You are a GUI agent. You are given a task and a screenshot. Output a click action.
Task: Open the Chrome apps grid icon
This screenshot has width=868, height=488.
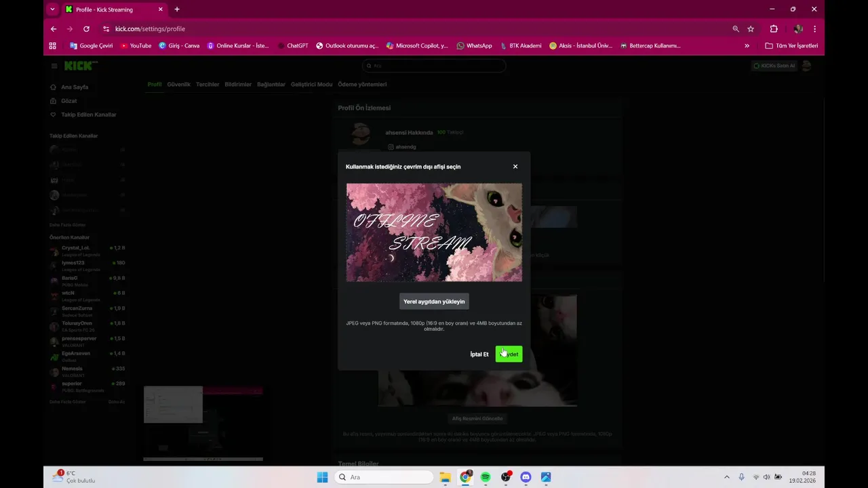tap(53, 46)
